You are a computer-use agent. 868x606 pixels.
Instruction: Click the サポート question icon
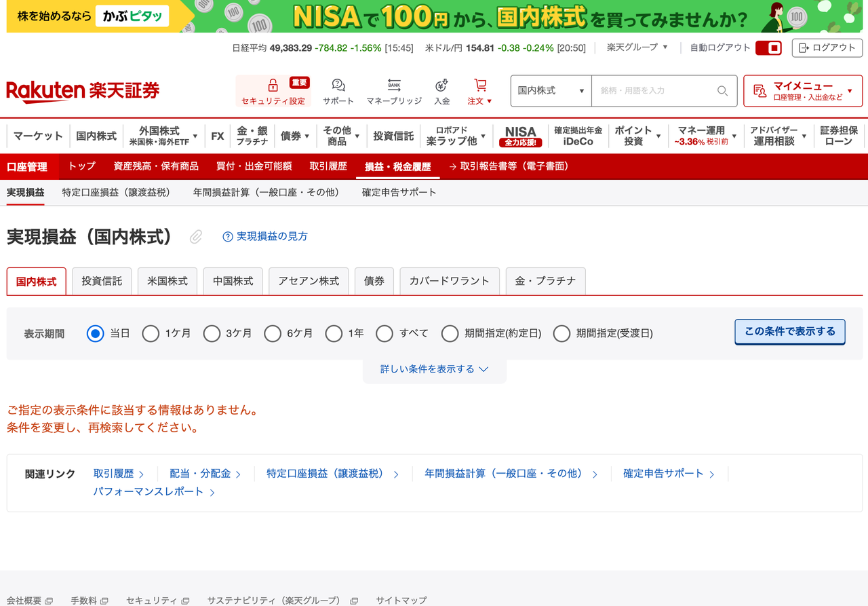[338, 84]
